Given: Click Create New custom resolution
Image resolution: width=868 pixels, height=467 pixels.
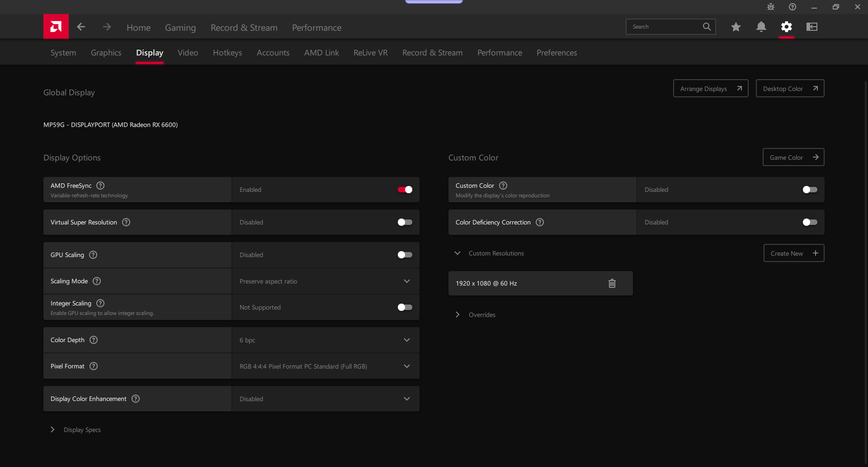Looking at the screenshot, I should pos(793,253).
